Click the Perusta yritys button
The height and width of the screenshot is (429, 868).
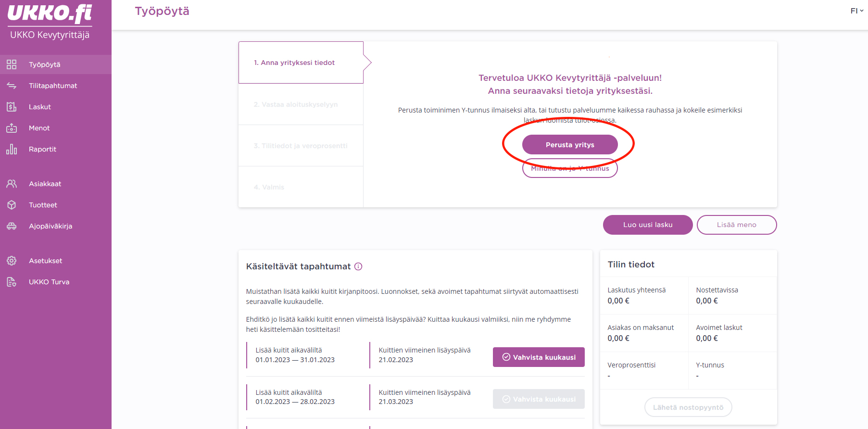point(570,145)
